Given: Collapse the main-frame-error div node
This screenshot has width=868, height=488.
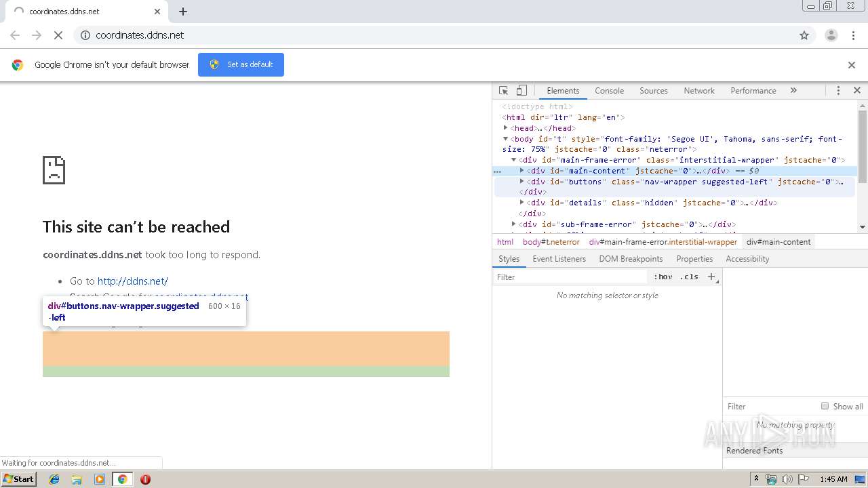Looking at the screenshot, I should click(514, 160).
